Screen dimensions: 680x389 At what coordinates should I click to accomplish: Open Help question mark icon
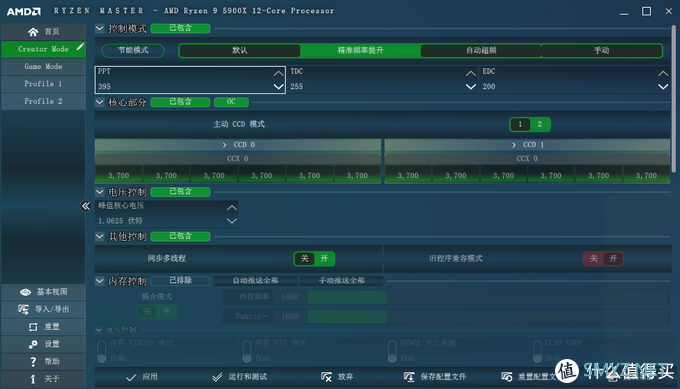point(33,361)
